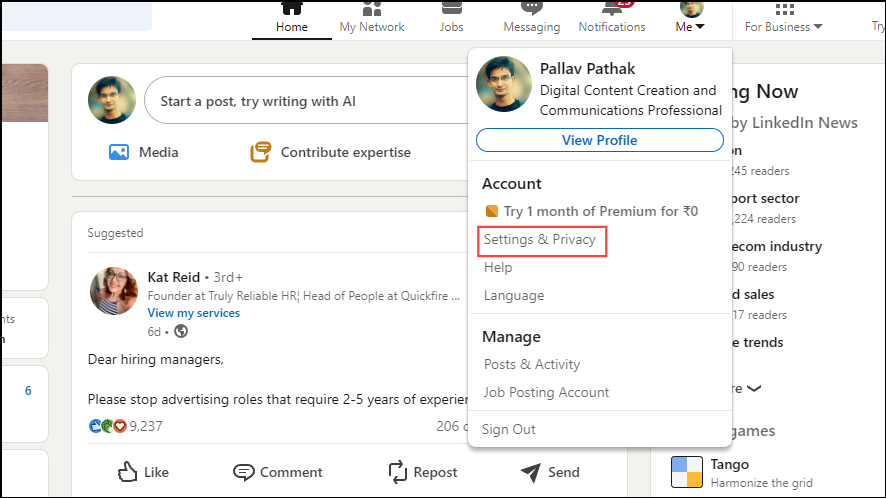The height and width of the screenshot is (498, 886).
Task: Click the Repost arrows icon
Action: coord(398,472)
